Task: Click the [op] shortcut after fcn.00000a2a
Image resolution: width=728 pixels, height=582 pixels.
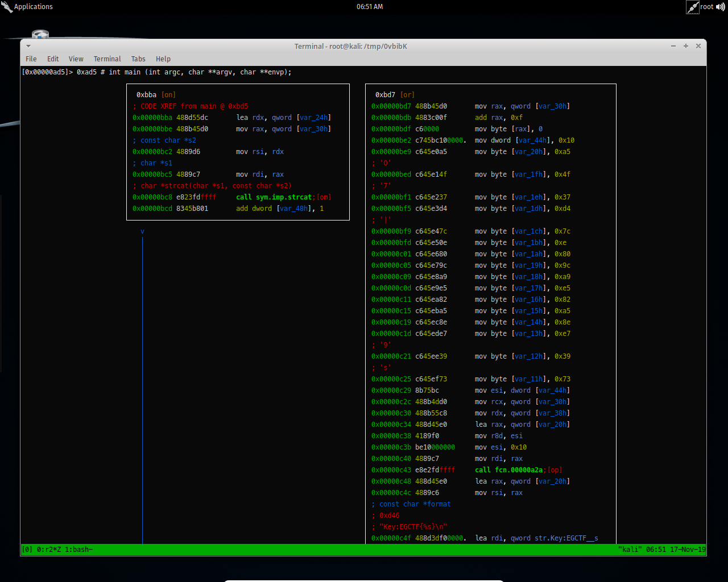Action: pos(555,470)
